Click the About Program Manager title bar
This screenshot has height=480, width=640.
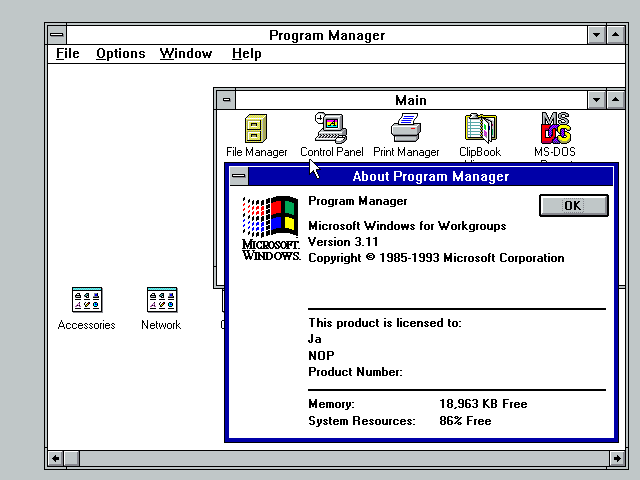431,176
